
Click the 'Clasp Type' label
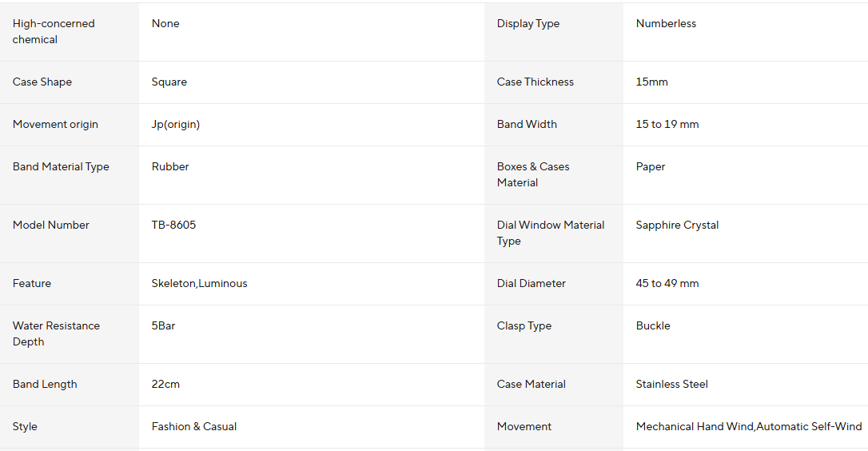point(524,326)
